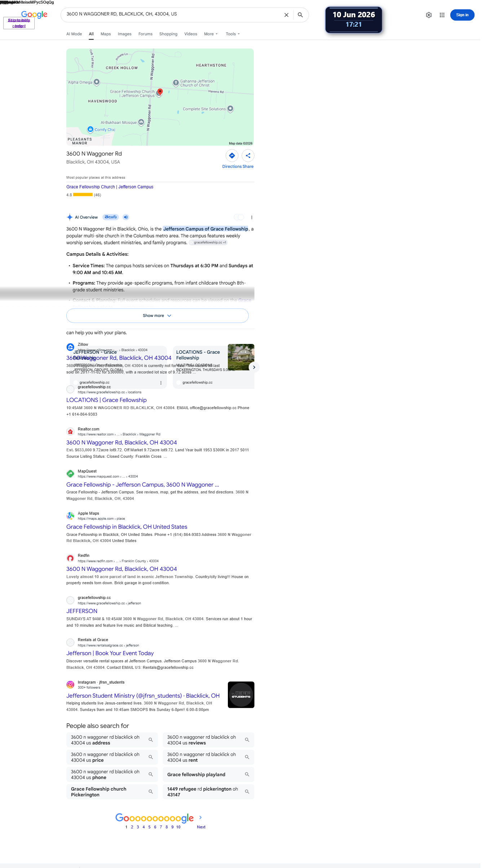
Task: Click the Complete Site Solutions map marker
Action: (230, 108)
